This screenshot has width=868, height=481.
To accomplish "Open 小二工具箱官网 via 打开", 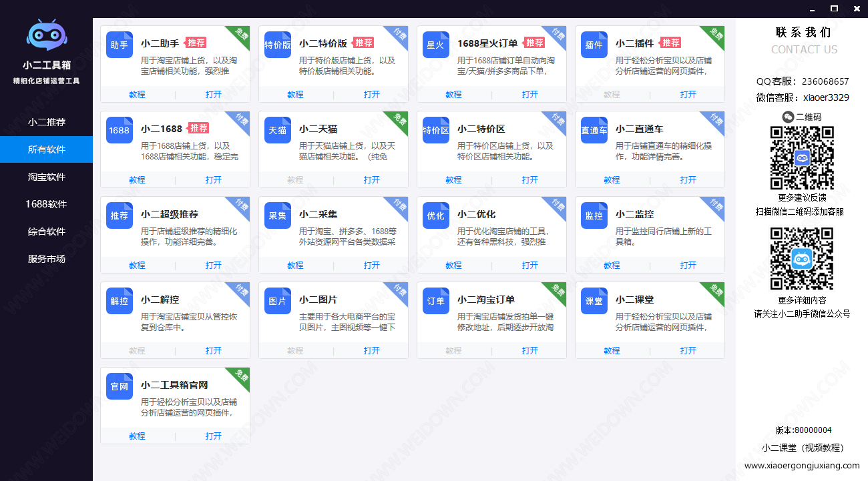I will coord(214,436).
